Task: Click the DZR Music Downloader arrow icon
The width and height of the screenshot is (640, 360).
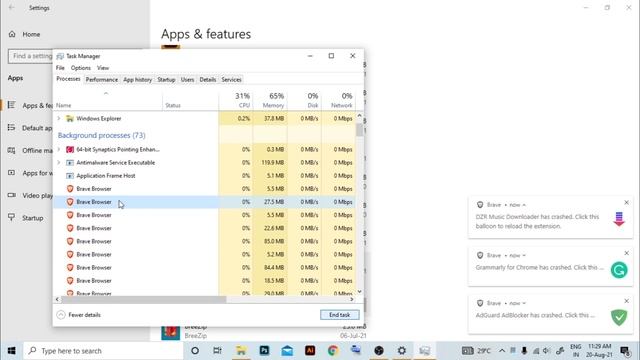Action: click(619, 219)
